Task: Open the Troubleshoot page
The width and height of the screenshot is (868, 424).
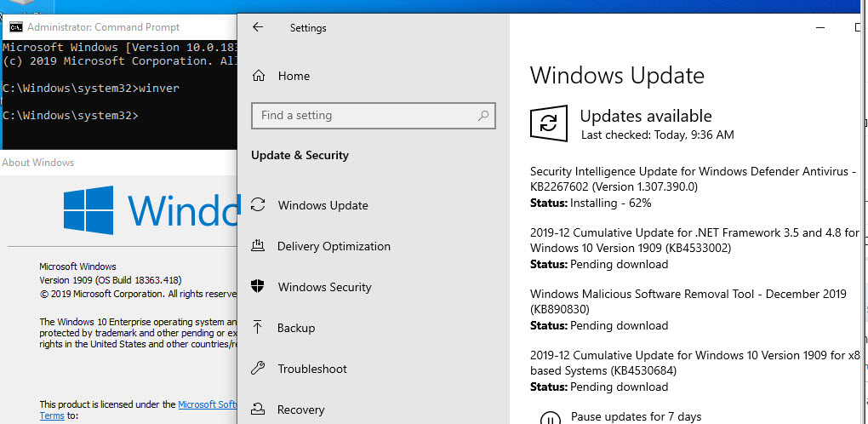Action: (x=312, y=369)
